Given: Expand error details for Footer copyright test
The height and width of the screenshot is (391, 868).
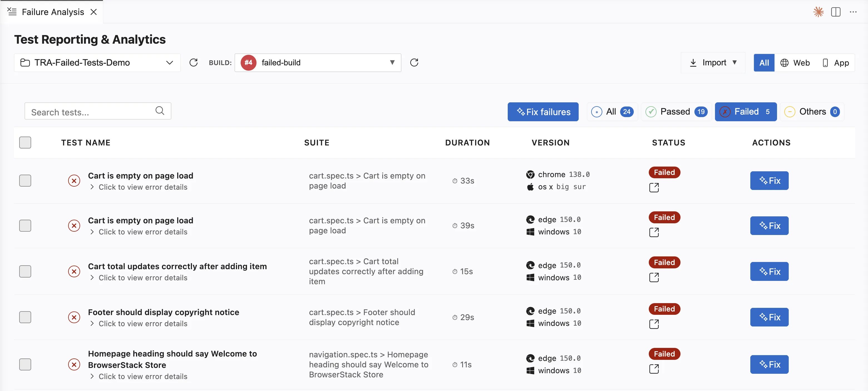Looking at the screenshot, I should pyautogui.click(x=139, y=324).
